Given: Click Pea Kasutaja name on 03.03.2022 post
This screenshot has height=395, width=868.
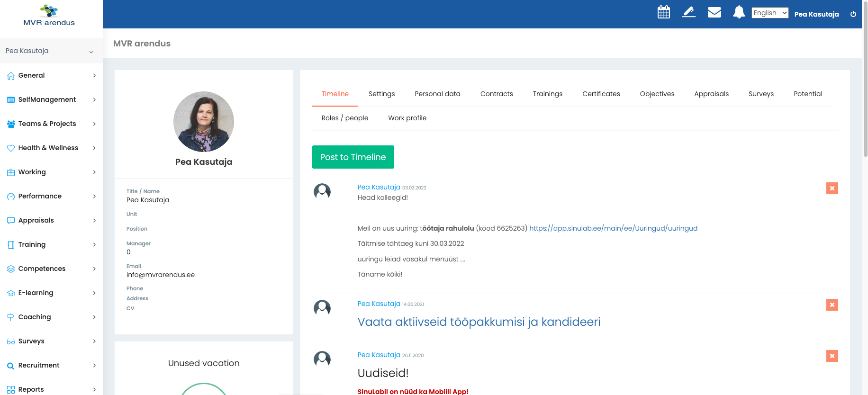Looking at the screenshot, I should (x=379, y=187).
